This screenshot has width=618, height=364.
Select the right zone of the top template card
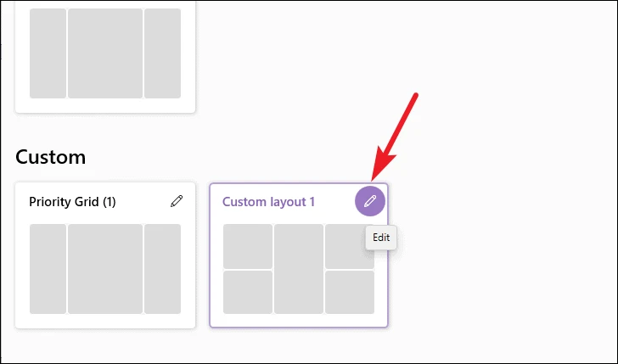[162, 53]
